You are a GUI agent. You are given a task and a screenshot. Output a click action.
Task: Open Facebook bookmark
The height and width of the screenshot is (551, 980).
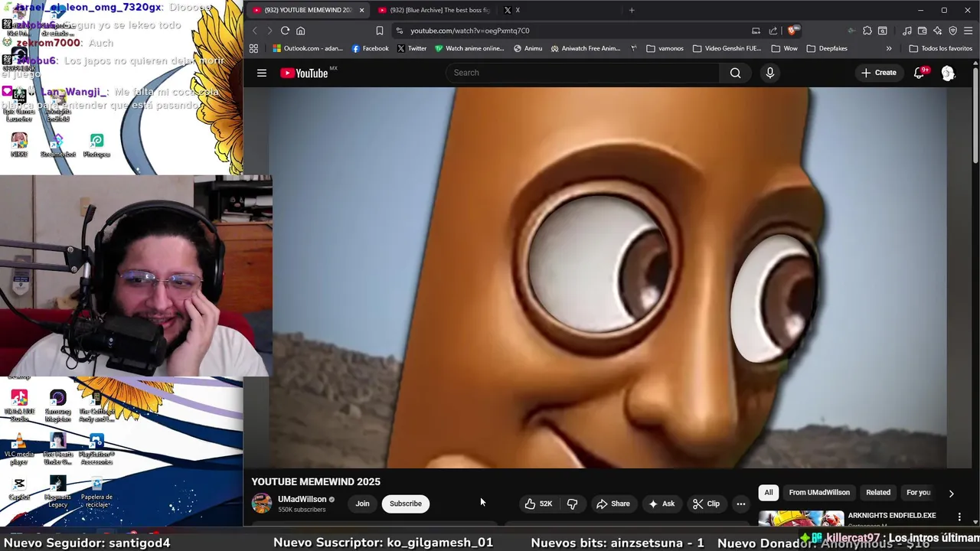pyautogui.click(x=371, y=48)
